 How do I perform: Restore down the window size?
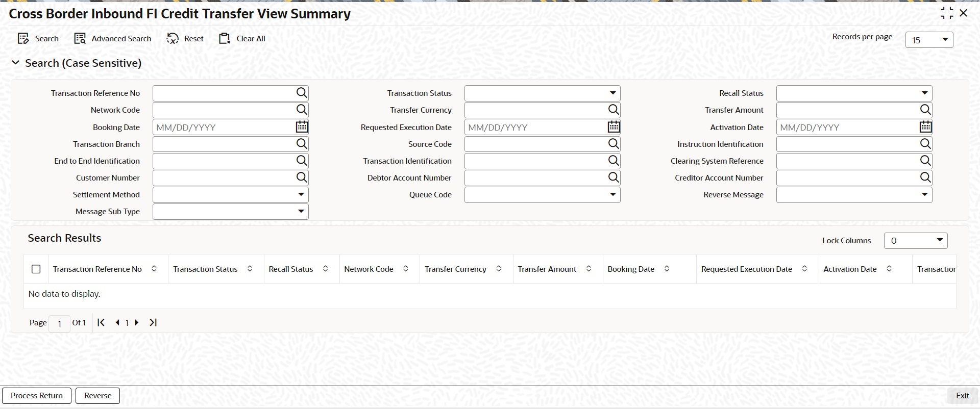tap(947, 13)
